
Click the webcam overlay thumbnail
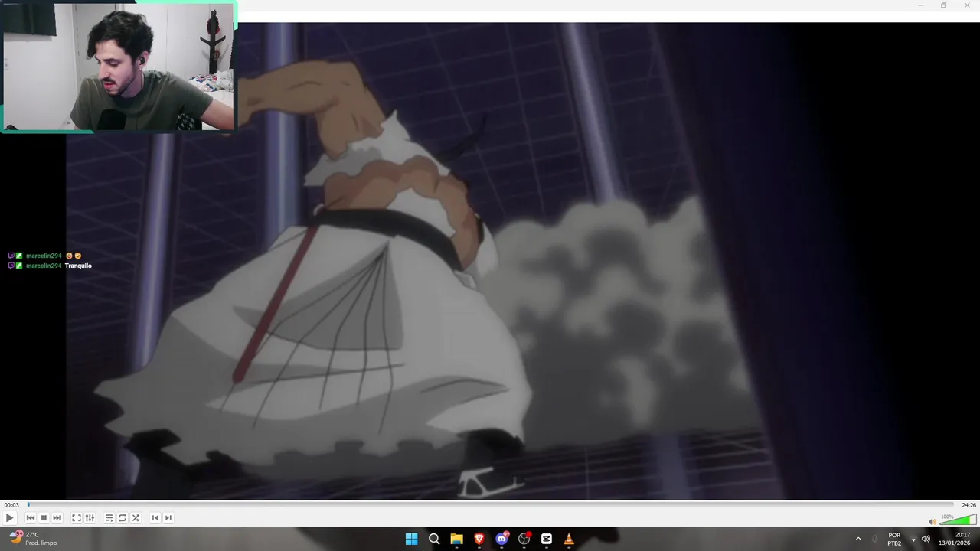119,67
